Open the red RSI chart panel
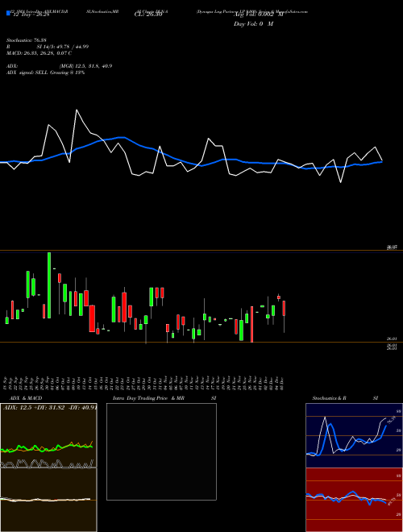403x532 pixels. (x=354, y=500)
